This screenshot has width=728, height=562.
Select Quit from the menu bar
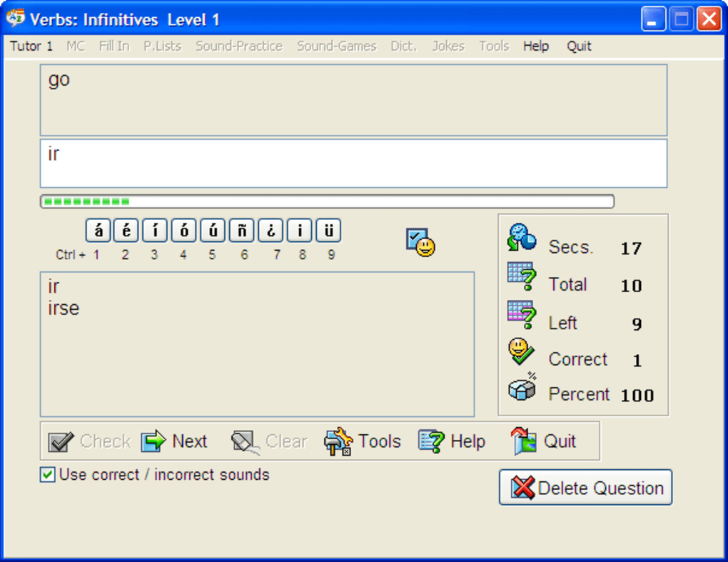(x=579, y=46)
